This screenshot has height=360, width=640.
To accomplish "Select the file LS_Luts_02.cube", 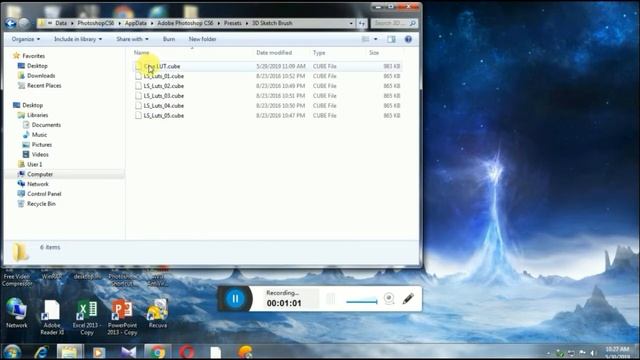I will (x=163, y=86).
